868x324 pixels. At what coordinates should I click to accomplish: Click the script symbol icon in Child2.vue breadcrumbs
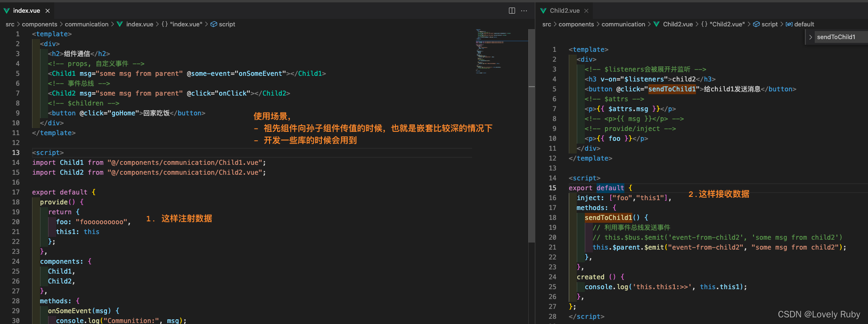[756, 24]
